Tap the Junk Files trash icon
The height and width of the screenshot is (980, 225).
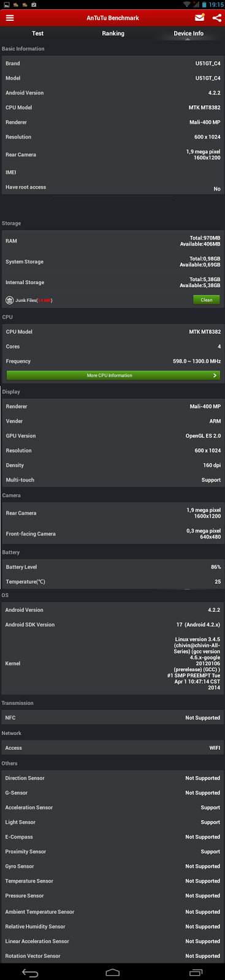10,300
